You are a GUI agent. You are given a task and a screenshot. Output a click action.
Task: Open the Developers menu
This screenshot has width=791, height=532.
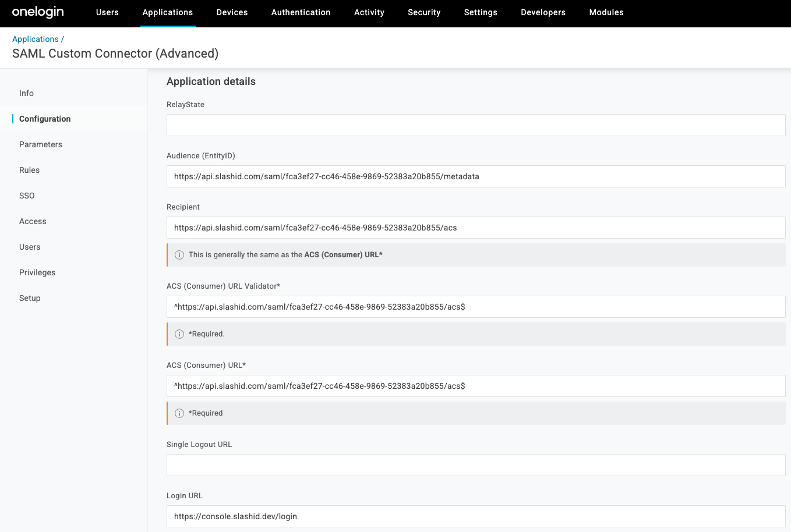click(x=543, y=12)
